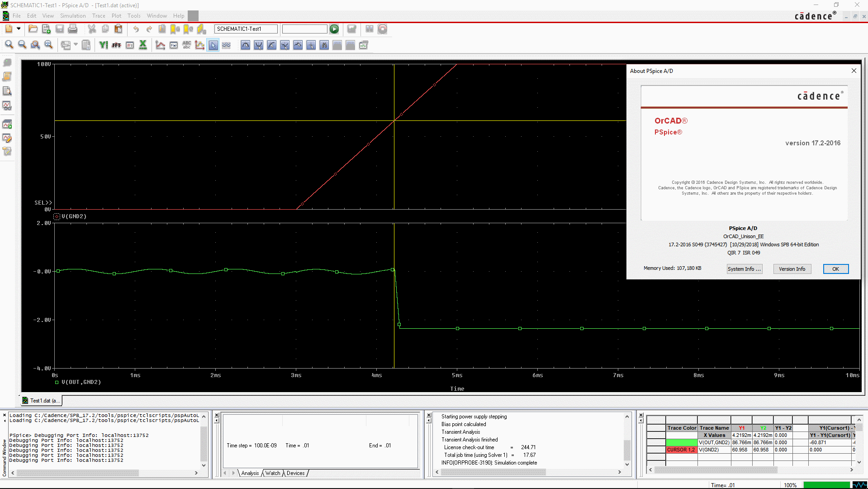The image size is (868, 489).
Task: Click Cursor Trough icon
Action: click(259, 45)
